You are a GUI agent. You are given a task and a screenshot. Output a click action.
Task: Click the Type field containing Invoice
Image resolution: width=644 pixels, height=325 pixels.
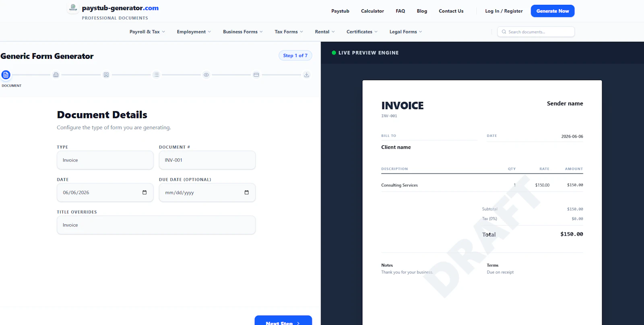point(105,160)
